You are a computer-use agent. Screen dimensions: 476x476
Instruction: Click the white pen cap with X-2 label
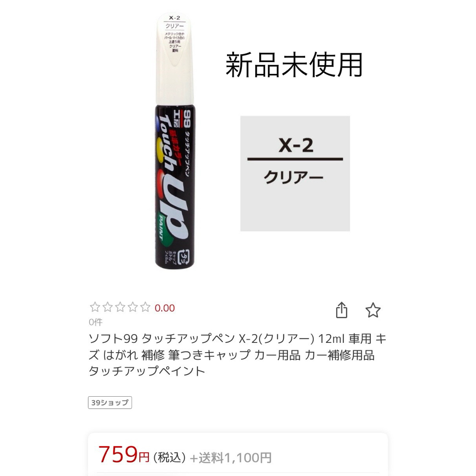(x=175, y=58)
